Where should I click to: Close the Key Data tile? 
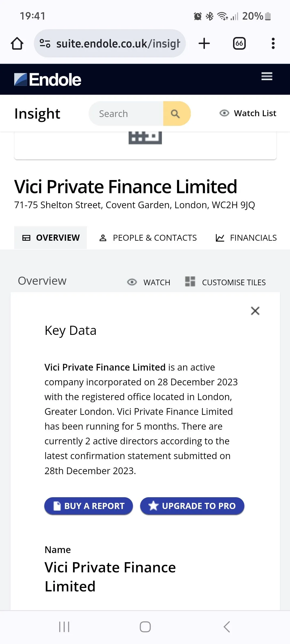point(255,311)
